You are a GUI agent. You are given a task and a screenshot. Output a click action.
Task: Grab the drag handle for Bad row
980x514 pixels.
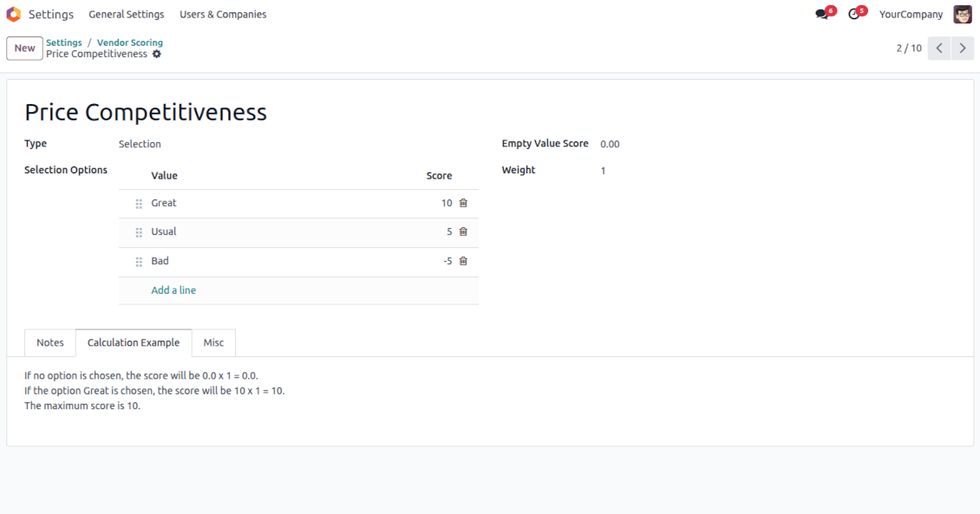(x=139, y=262)
